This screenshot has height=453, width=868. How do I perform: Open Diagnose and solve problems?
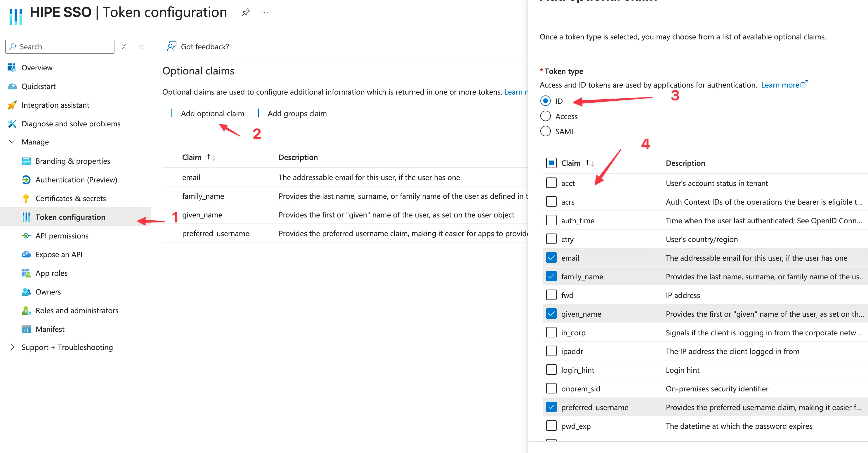coord(71,123)
